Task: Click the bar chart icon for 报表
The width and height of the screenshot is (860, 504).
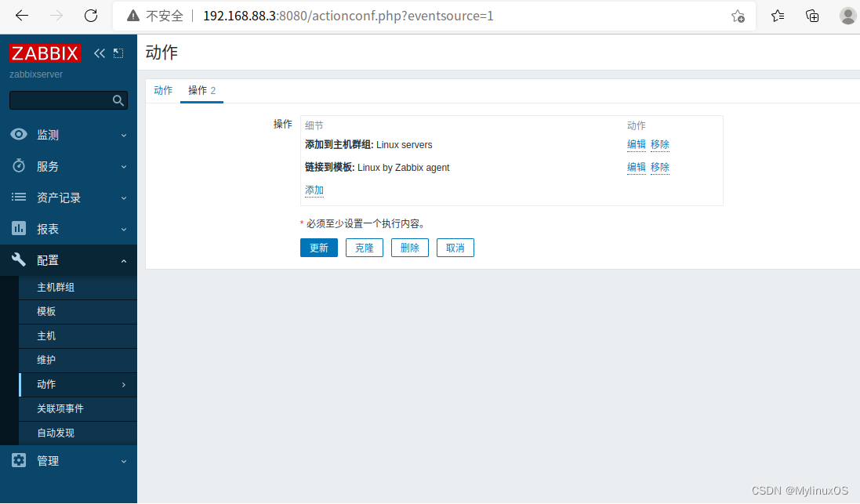Action: pyautogui.click(x=19, y=228)
